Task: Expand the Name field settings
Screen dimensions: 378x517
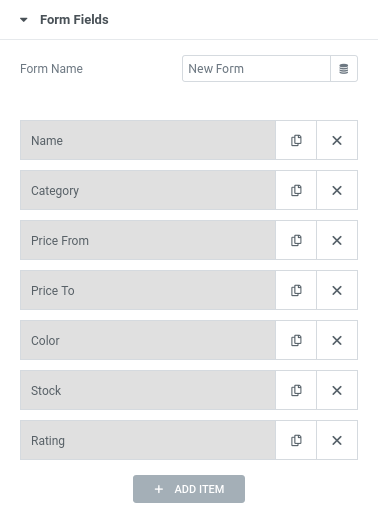Action: (x=148, y=140)
